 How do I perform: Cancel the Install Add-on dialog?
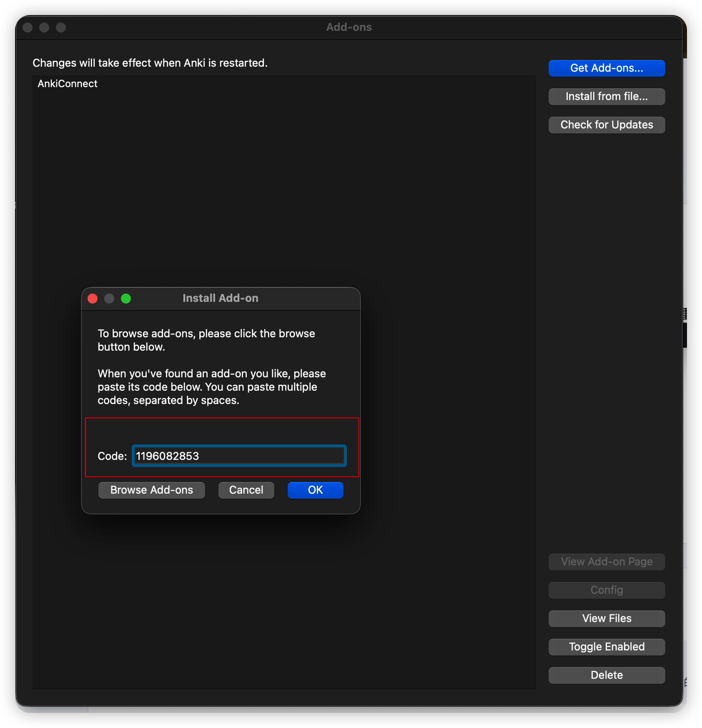coord(246,490)
